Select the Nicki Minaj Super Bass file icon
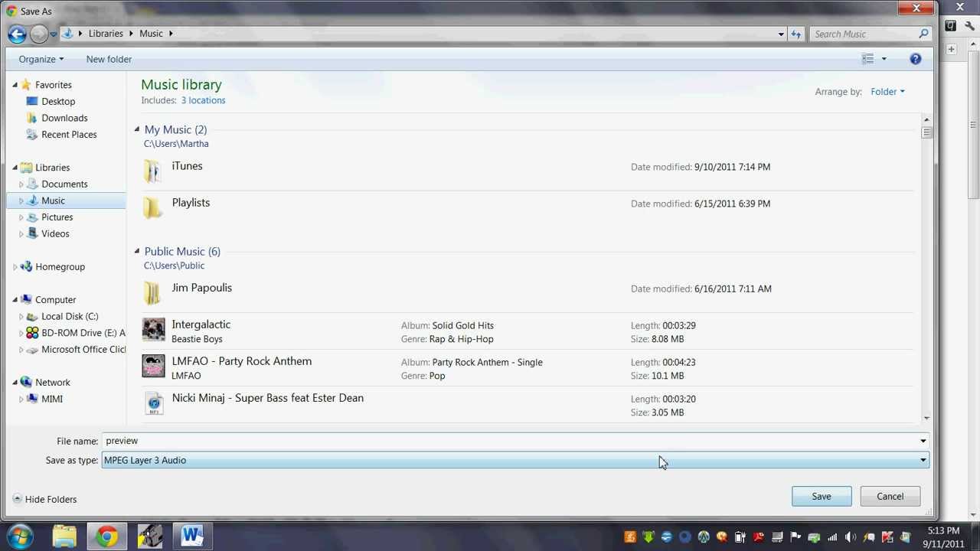980x551 pixels. click(154, 403)
